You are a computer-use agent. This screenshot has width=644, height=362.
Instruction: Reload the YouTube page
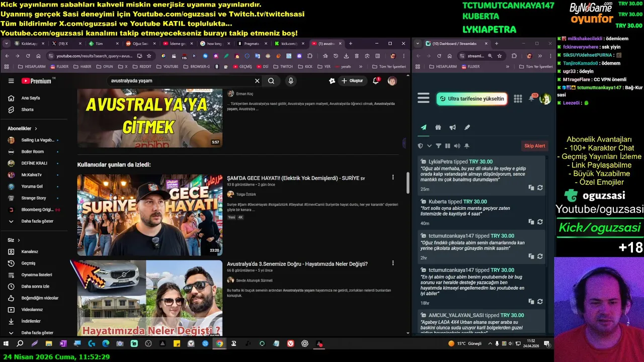(28, 56)
